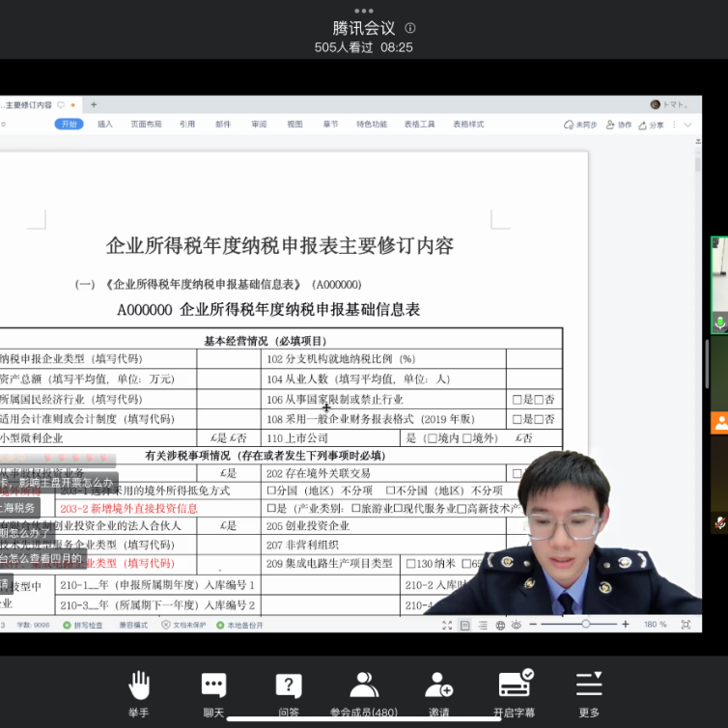This screenshot has height=728, width=728.
Task: Select the 章节 ribbon tab
Action: (330, 124)
